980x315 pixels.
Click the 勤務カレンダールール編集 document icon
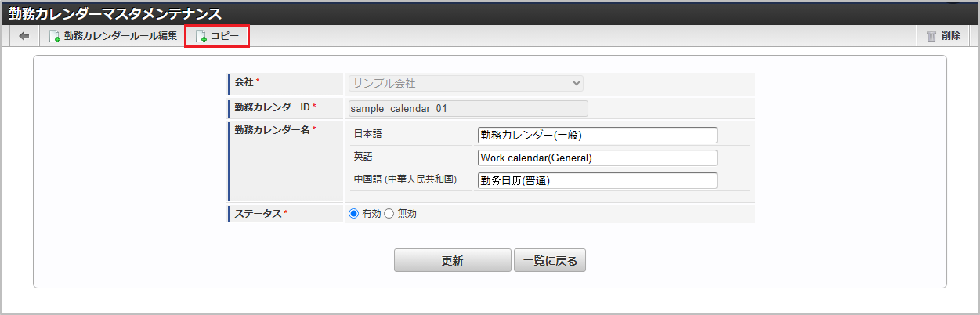coord(55,36)
